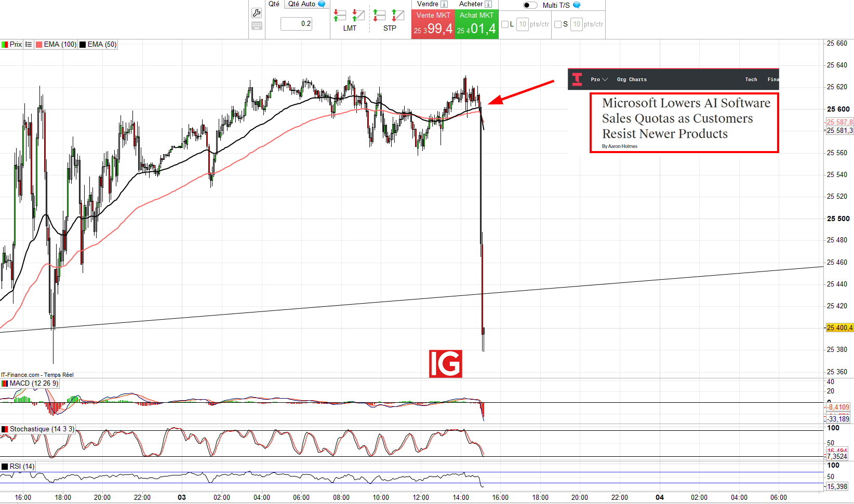Click the EMA (100) pink color swatch
Image resolution: width=854 pixels, height=504 pixels.
coord(39,45)
